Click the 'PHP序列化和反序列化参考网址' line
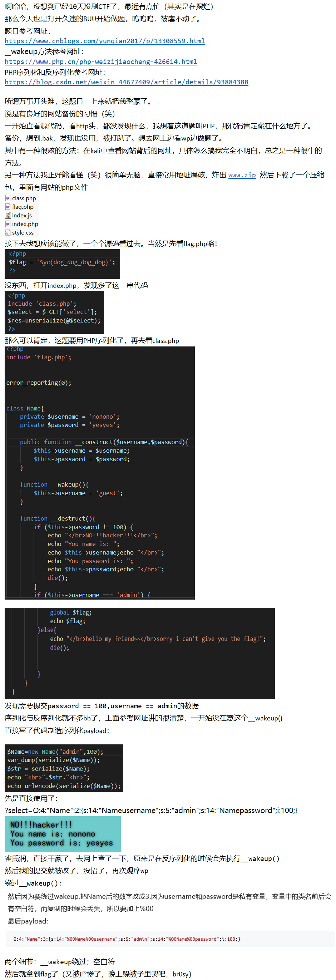Image resolution: width=336 pixels, height=980 pixels. pyautogui.click(x=55, y=72)
